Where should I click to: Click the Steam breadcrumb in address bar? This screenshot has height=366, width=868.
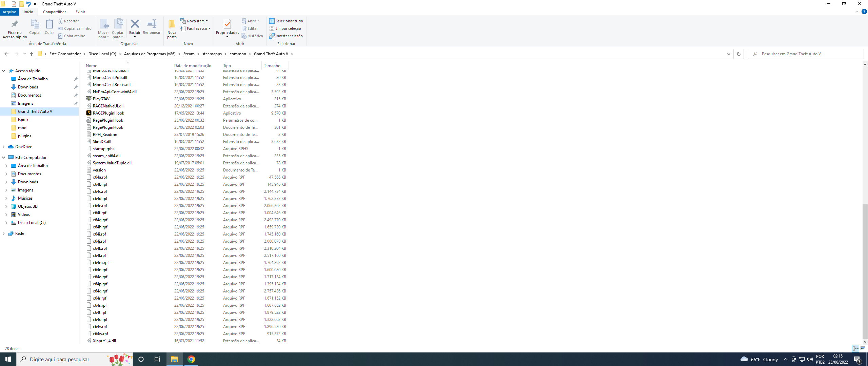pyautogui.click(x=189, y=54)
